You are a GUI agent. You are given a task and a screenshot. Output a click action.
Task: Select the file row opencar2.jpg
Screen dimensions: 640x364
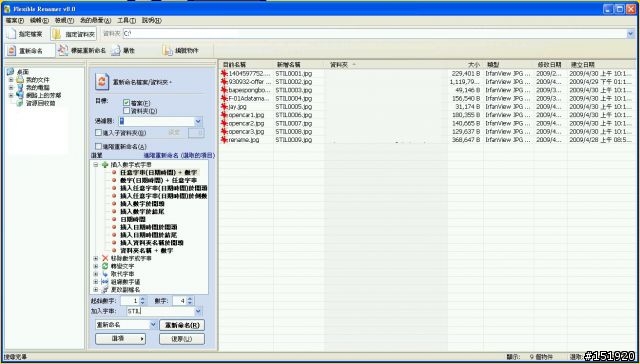[427, 123]
